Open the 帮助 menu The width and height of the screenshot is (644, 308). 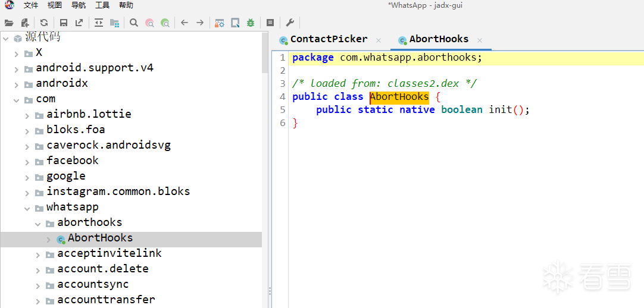point(126,5)
